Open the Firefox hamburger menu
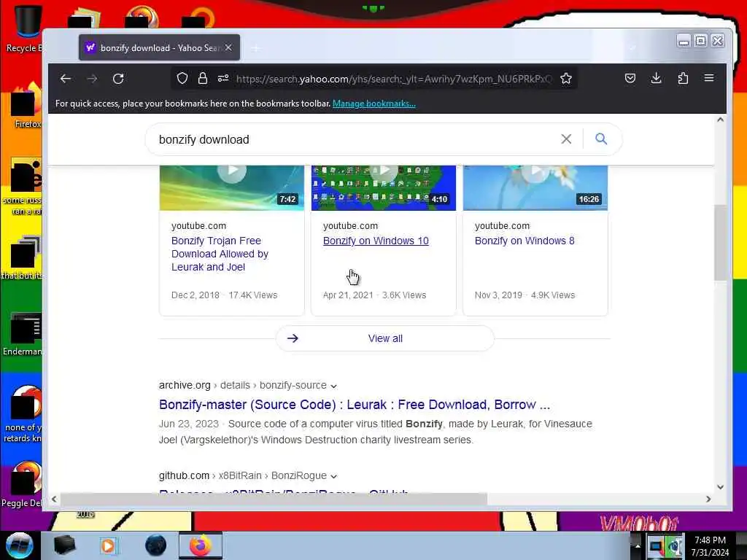This screenshot has height=560, width=747. tap(709, 78)
